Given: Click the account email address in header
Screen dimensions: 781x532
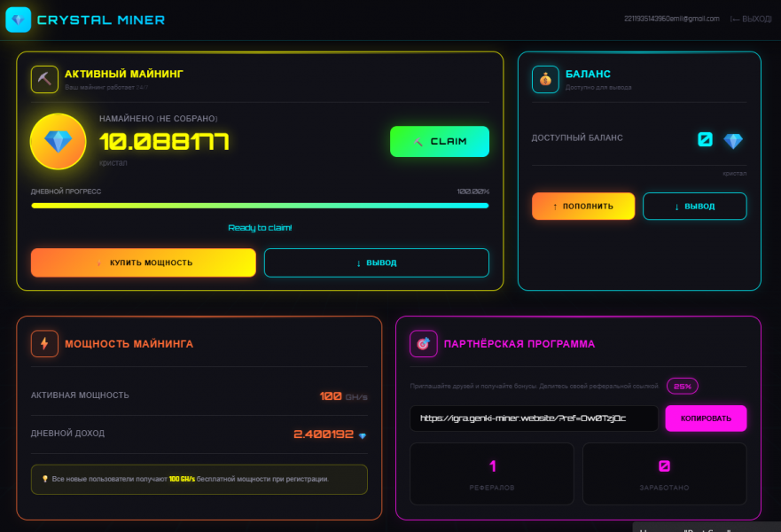Looking at the screenshot, I should 671,19.
